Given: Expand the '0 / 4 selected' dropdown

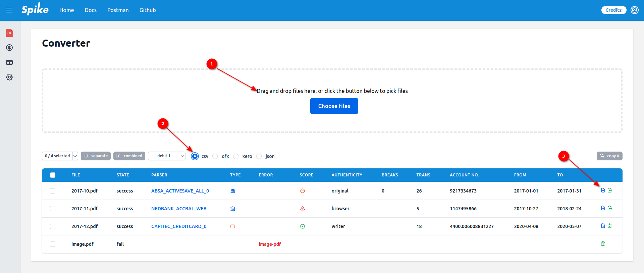Looking at the screenshot, I should click(60, 156).
